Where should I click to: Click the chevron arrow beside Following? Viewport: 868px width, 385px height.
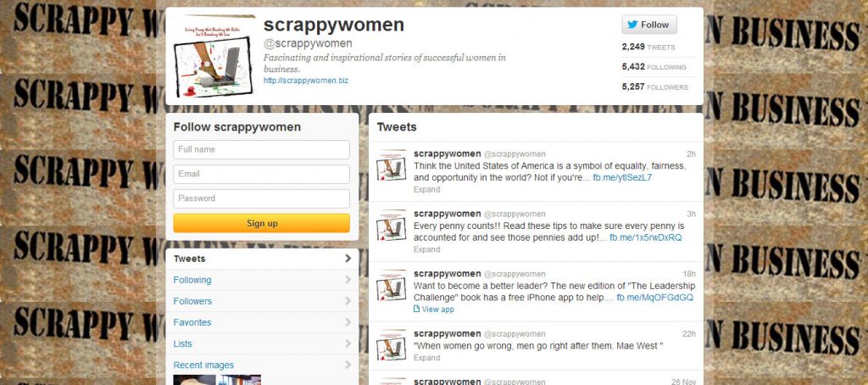[348, 280]
